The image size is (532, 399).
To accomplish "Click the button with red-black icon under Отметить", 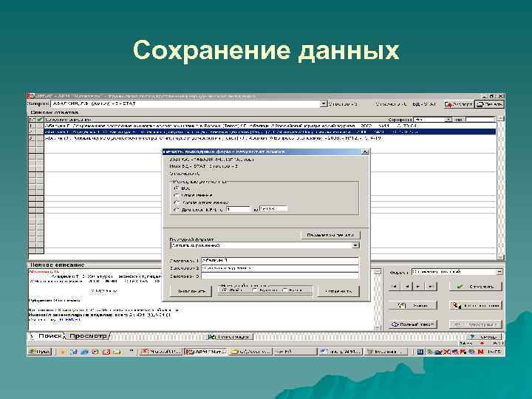I will coord(475,306).
